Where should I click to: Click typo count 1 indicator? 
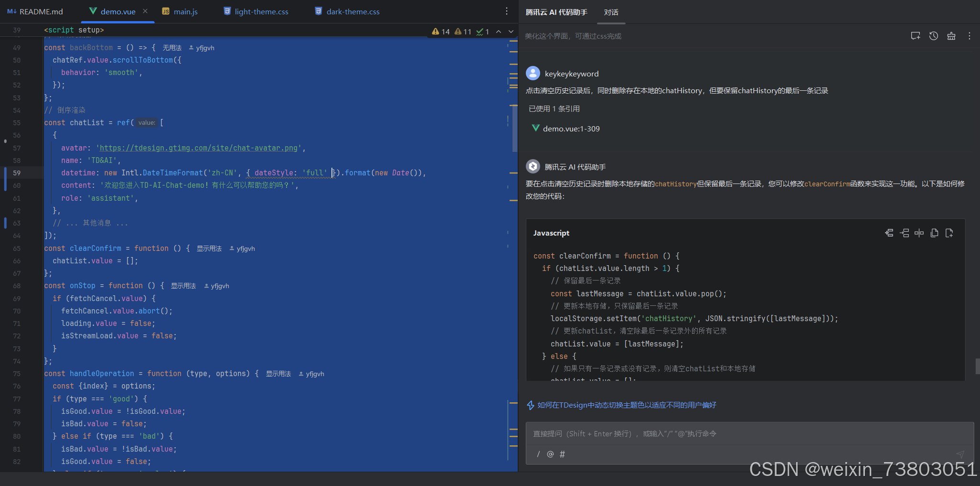(x=482, y=32)
